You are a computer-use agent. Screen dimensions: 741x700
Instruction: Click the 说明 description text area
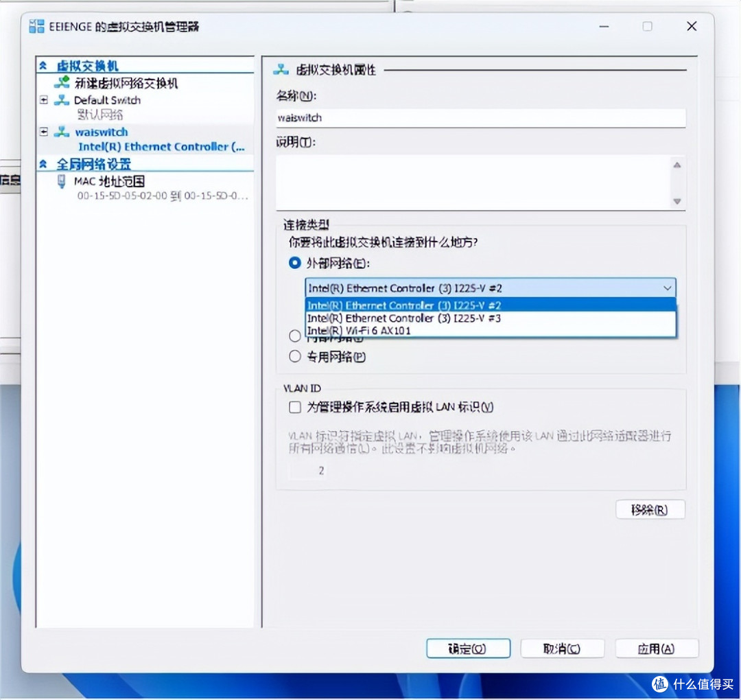473,183
